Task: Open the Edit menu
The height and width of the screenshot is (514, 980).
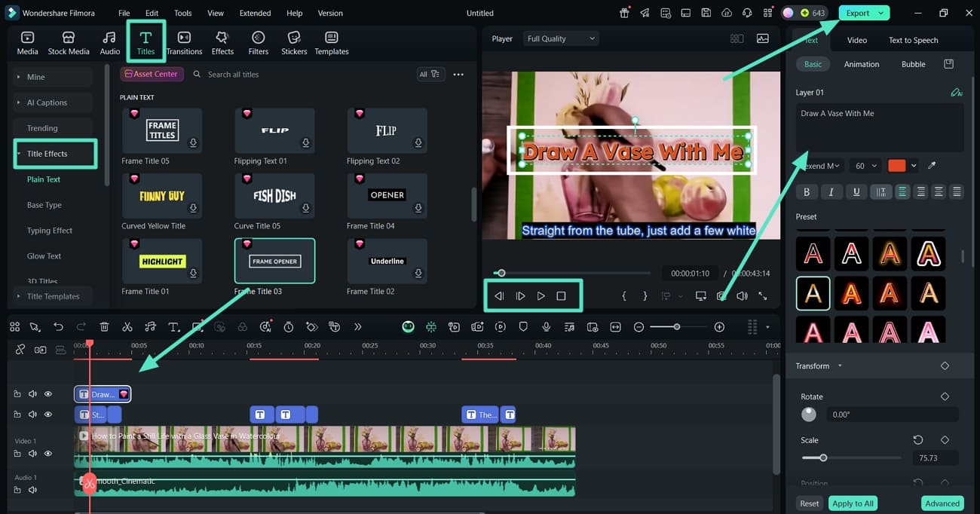Action: click(x=152, y=13)
